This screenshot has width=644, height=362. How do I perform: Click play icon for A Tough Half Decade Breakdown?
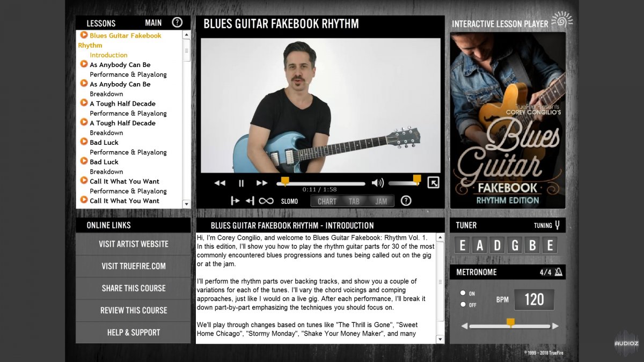click(84, 122)
